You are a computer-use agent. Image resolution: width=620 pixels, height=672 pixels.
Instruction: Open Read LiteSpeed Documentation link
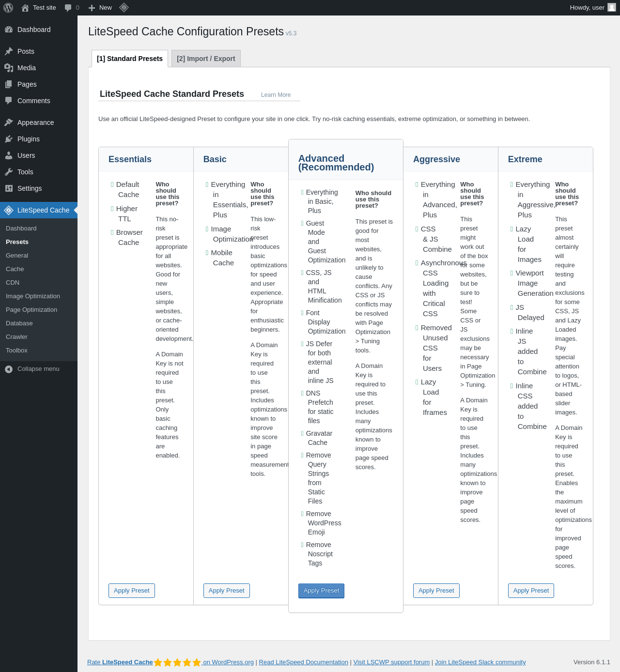pos(304,662)
